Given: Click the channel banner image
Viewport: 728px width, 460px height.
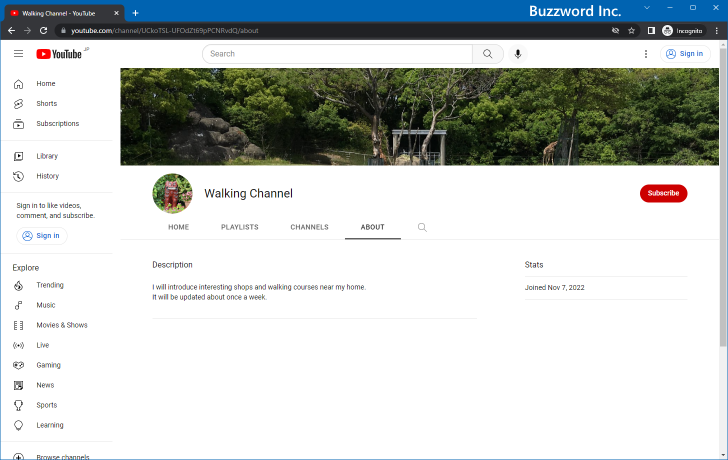Looking at the screenshot, I should pyautogui.click(x=419, y=117).
